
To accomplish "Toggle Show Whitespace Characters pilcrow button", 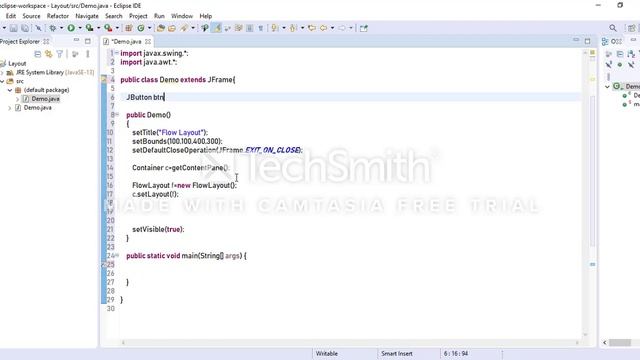I will click(260, 28).
